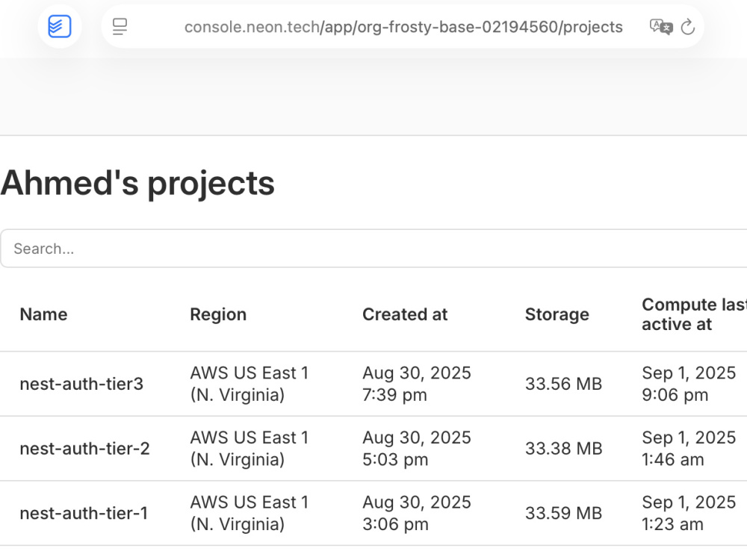Image resolution: width=747 pixels, height=560 pixels.
Task: Click created date Aug 30, 2025 7:39 pm
Action: coord(416,384)
